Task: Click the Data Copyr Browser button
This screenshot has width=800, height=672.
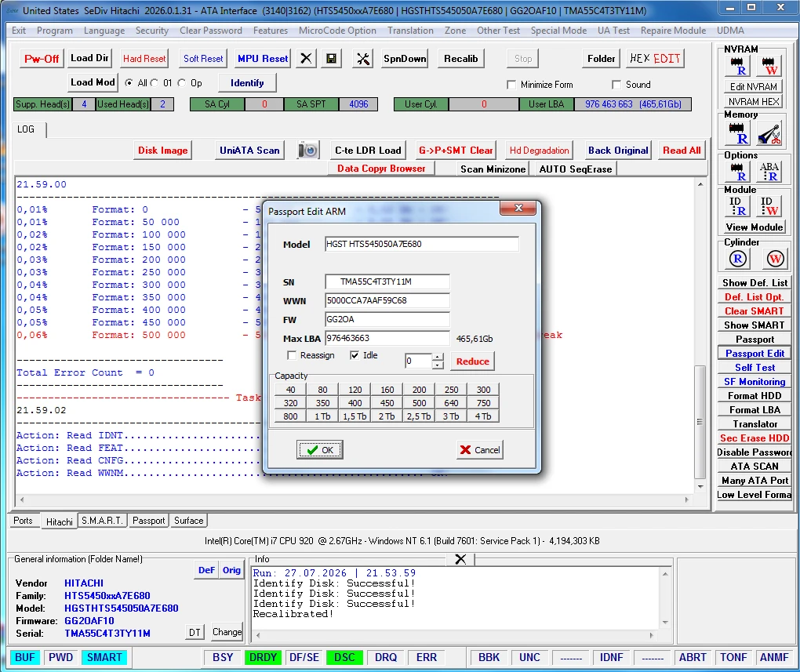Action: click(x=381, y=169)
